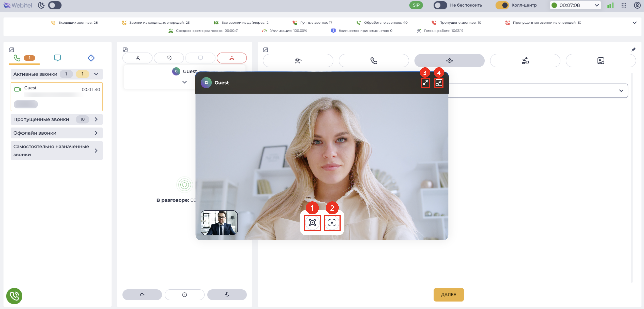Image resolution: width=644 pixels, height=309 pixels.
Task: Click the Webitel logo
Action: (18, 5)
